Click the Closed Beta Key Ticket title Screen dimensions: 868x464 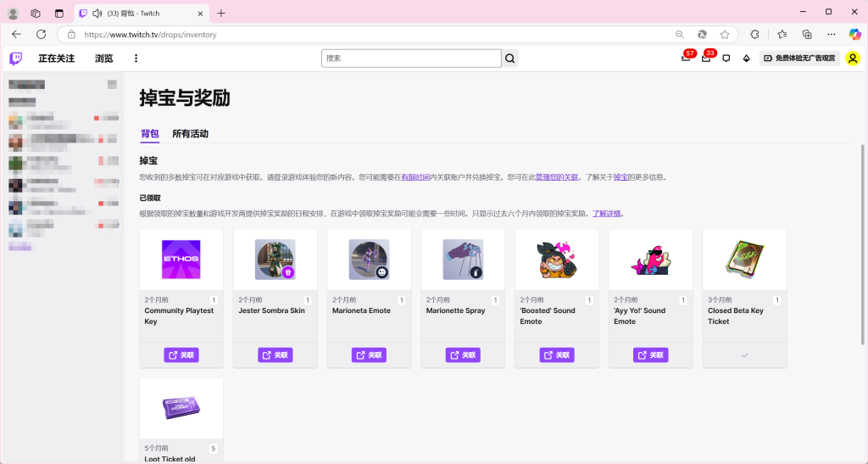[735, 316]
